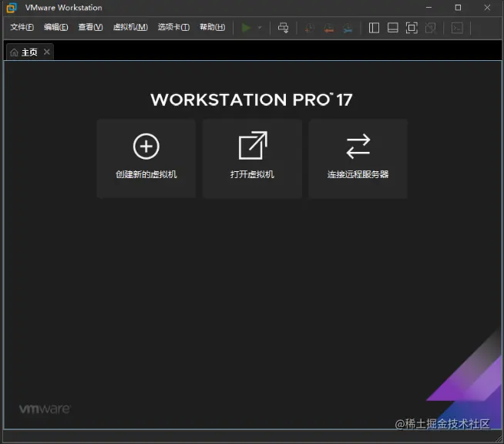Minimize the VMware Workstation window
Image resolution: width=504 pixels, height=444 pixels.
click(x=428, y=8)
